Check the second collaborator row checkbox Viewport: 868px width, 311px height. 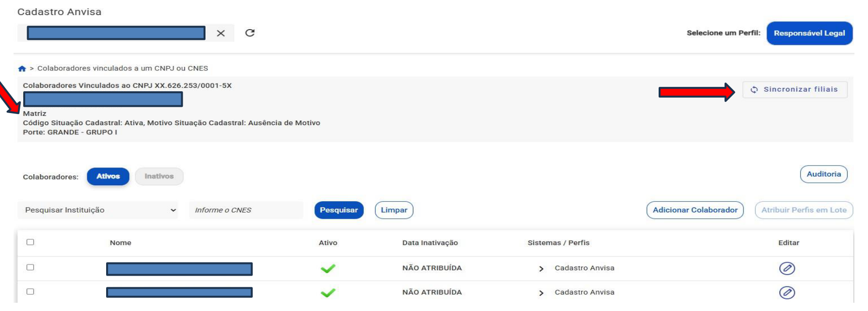pyautogui.click(x=30, y=292)
